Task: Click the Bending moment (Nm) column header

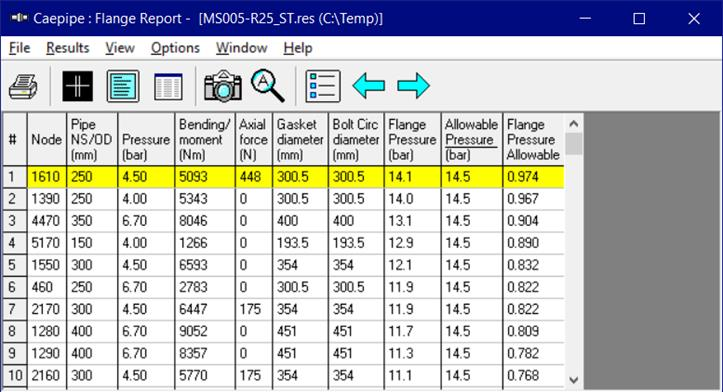Action: (x=205, y=139)
